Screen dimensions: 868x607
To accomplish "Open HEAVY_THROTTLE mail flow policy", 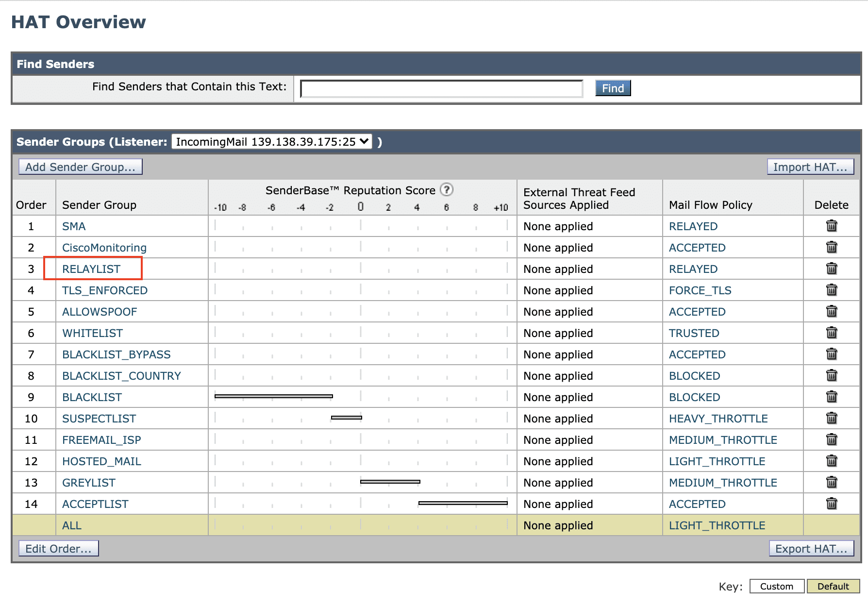I will pos(718,419).
